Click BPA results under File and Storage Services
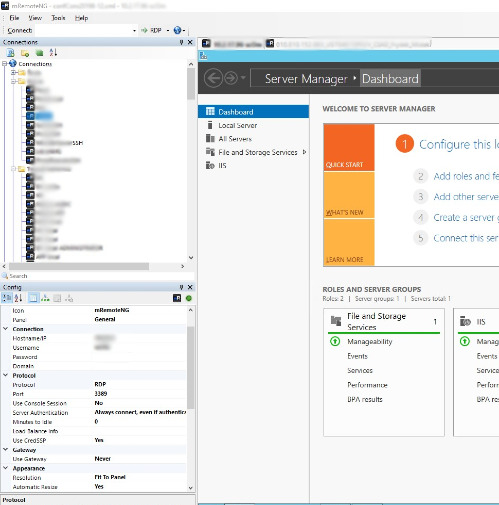499x505 pixels. click(365, 399)
